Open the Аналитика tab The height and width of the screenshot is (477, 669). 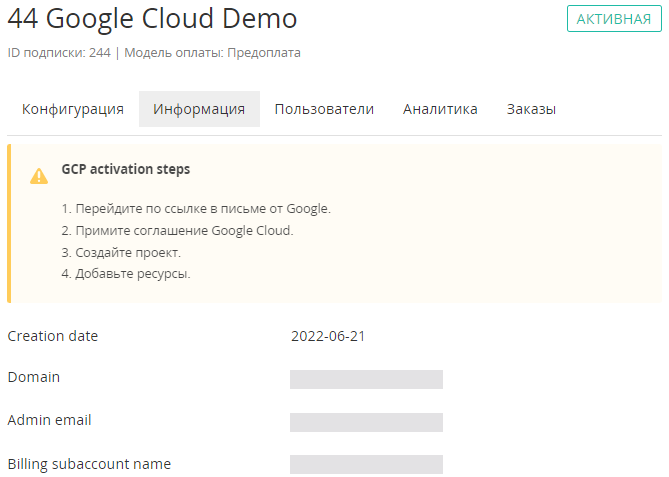[x=440, y=109]
